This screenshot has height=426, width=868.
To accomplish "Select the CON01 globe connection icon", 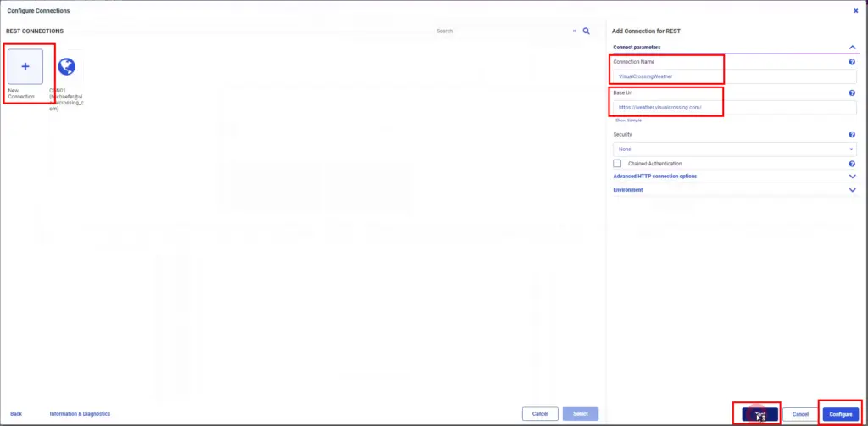I will pos(66,67).
